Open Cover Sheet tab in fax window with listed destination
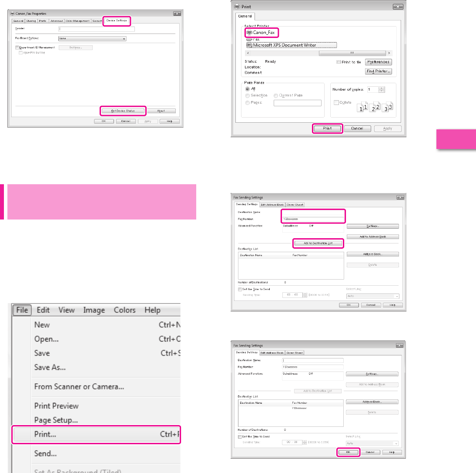476x473 pixels. coord(295,353)
